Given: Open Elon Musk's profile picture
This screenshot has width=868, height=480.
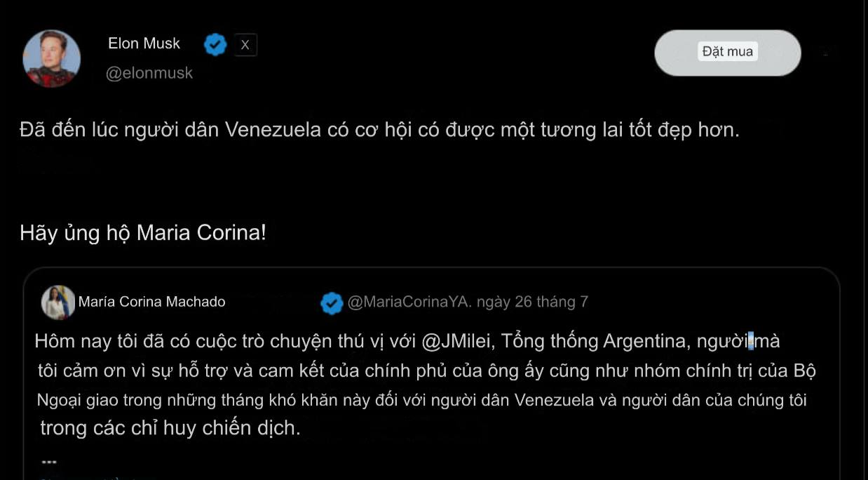Looking at the screenshot, I should coord(52,58).
